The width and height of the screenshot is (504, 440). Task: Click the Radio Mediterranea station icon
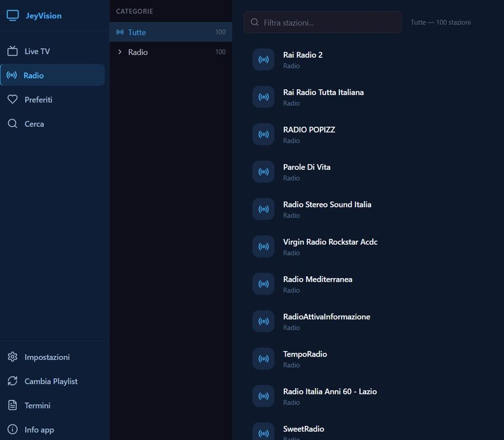pyautogui.click(x=263, y=284)
